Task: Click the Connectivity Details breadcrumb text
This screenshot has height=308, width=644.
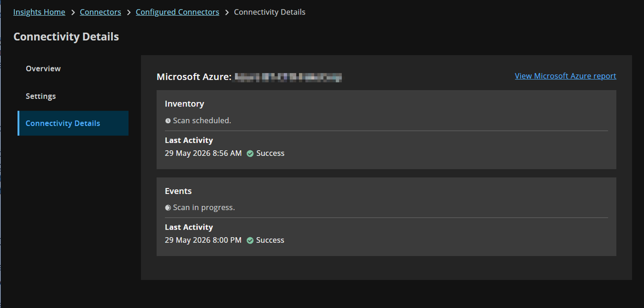Action: (x=270, y=12)
